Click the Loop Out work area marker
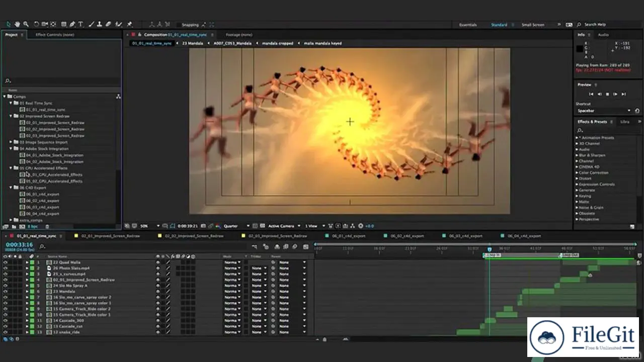Image resolution: width=644 pixels, height=362 pixels. click(x=570, y=255)
